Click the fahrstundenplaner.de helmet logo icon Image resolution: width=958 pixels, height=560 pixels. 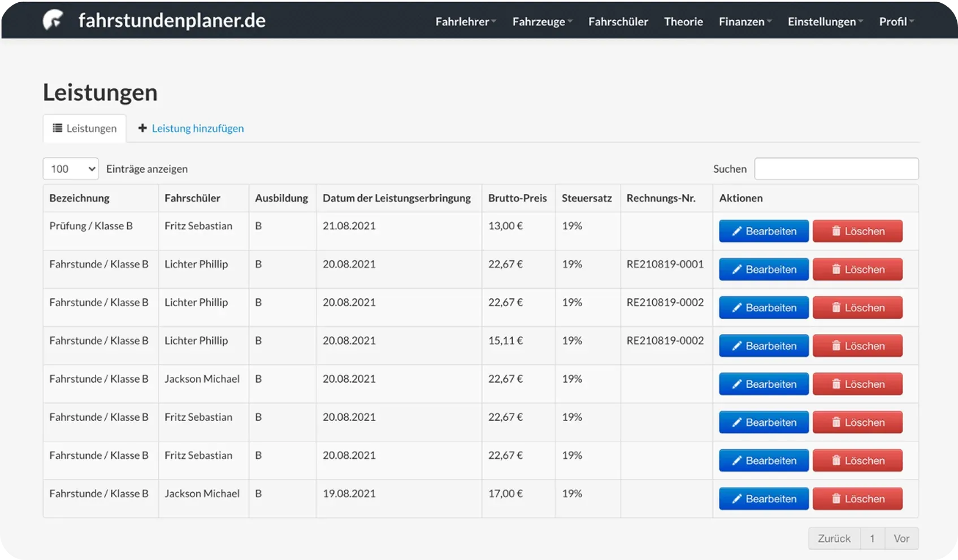click(53, 20)
